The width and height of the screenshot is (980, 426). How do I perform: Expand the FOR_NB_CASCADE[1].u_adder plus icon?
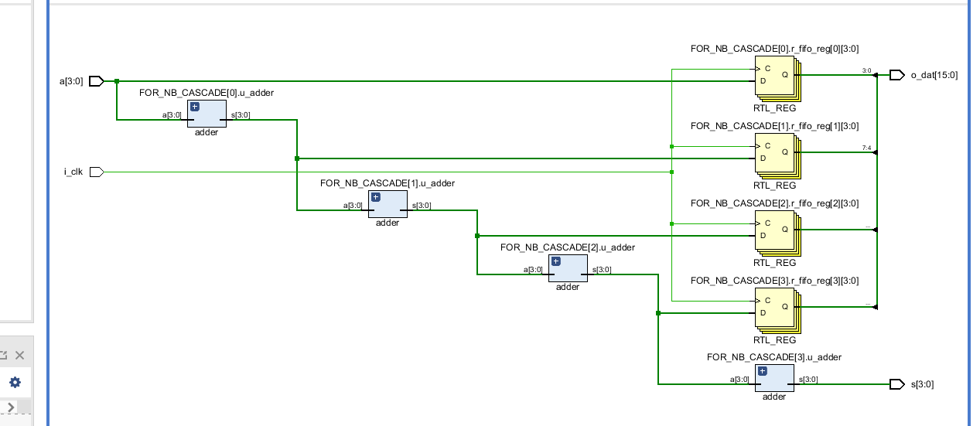(376, 197)
